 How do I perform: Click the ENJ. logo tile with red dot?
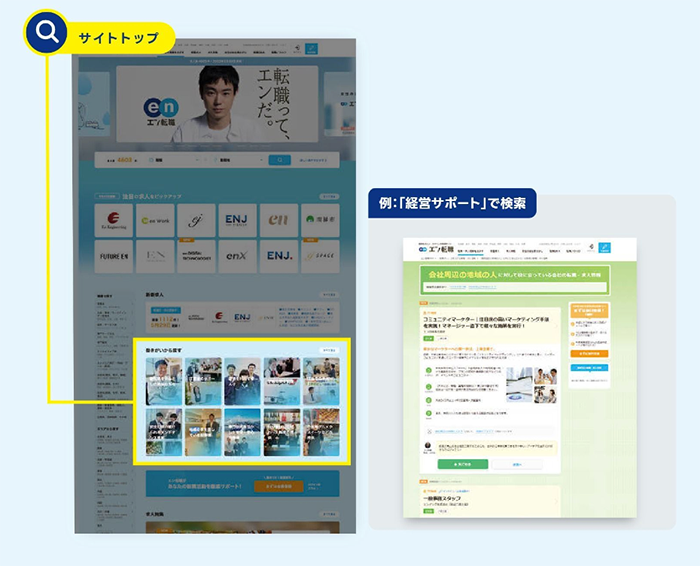click(x=279, y=256)
